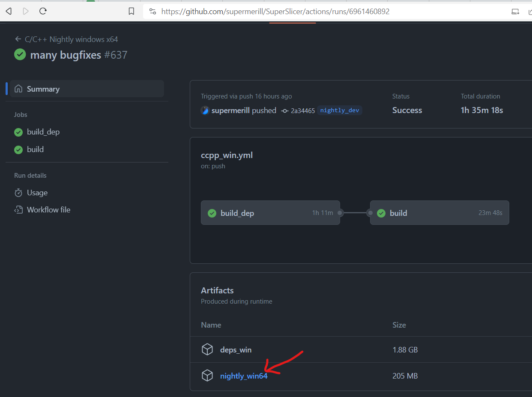Open commit 2a34465
The width and height of the screenshot is (532, 397).
click(x=304, y=110)
